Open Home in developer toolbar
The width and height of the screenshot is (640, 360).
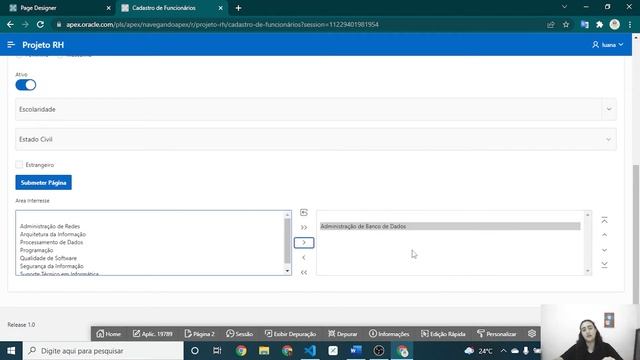109,334
